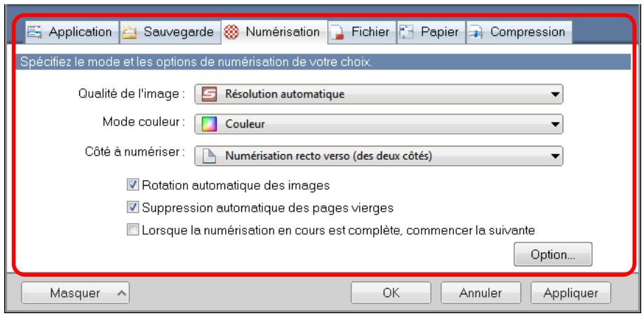Click the page icon beside Numérisation recto verso
This screenshot has height=316, width=644.
point(209,156)
